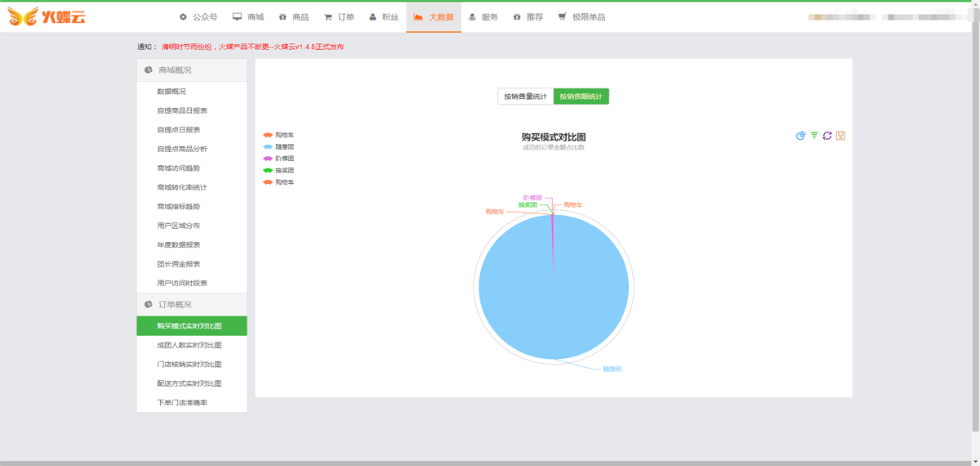Save chart as image icon
Screen dimensions: 980x466
840,136
